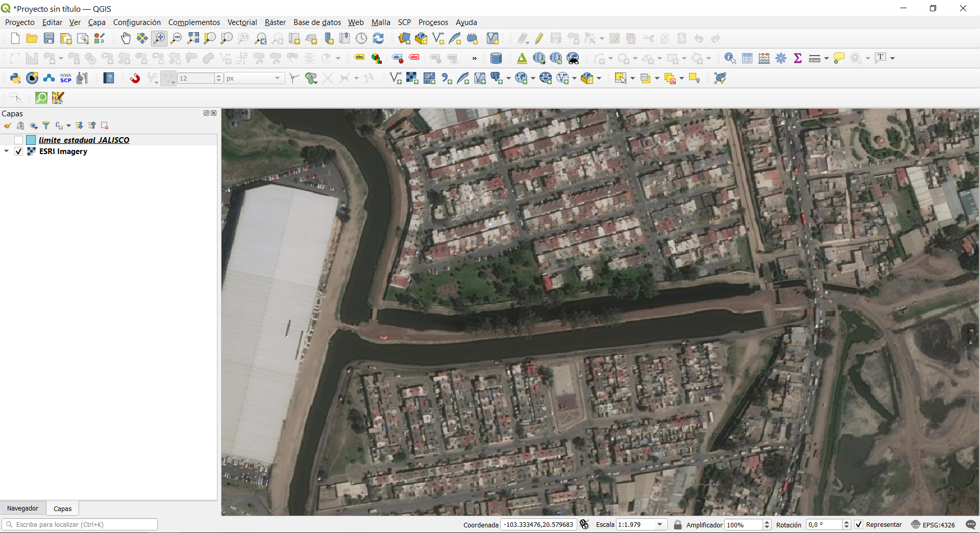Save project using the floppy disk icon
The height and width of the screenshot is (533, 980).
(x=49, y=38)
